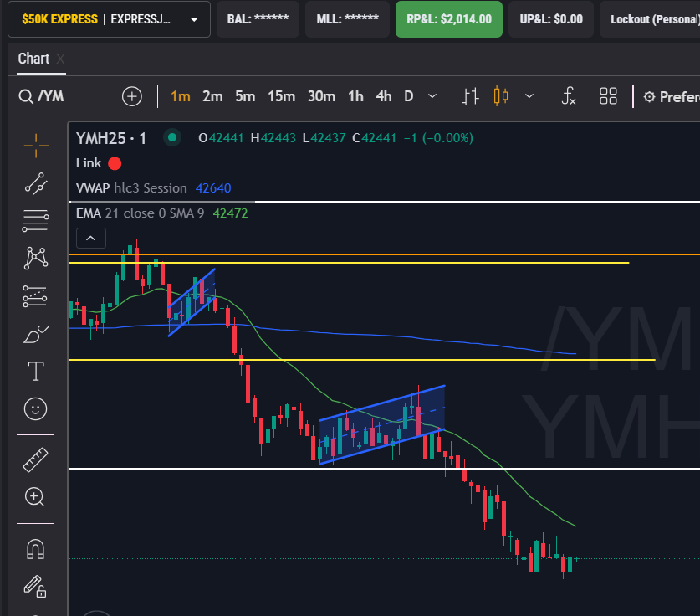Click the MLL hidden value button
The width and height of the screenshot is (700, 616).
pos(347,19)
